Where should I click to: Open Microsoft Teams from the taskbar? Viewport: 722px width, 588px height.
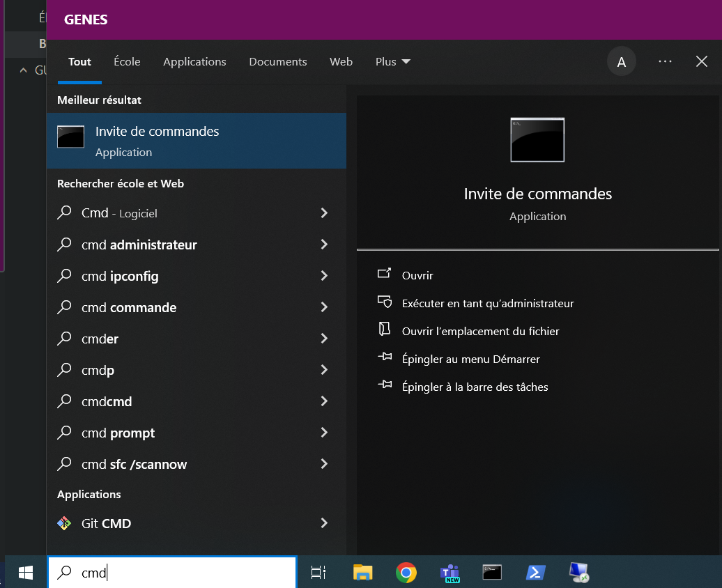click(x=450, y=572)
